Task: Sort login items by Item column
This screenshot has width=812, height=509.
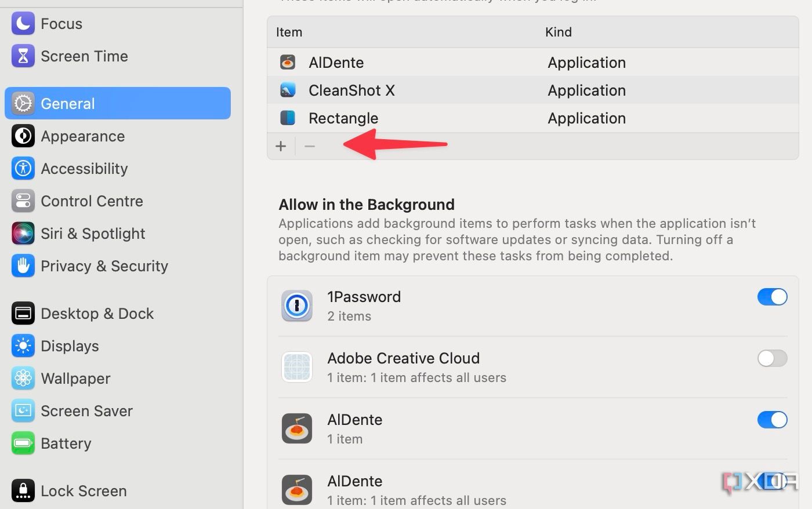Action: coord(289,32)
